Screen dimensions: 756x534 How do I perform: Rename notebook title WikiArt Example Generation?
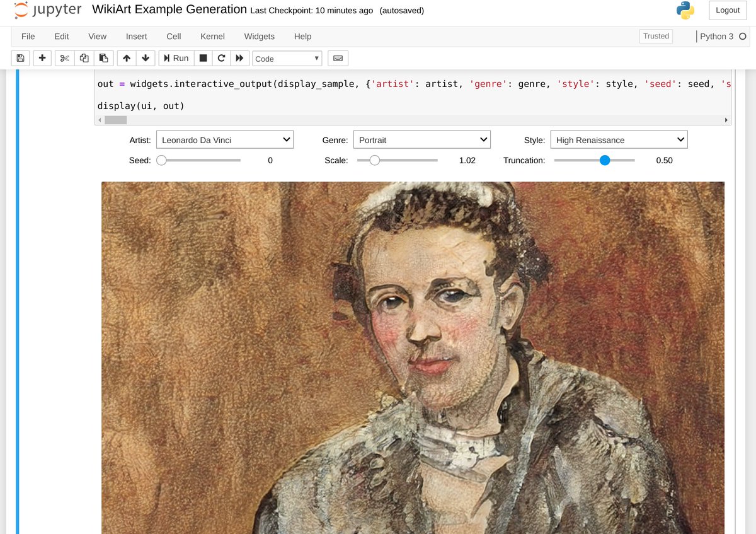pyautogui.click(x=169, y=9)
